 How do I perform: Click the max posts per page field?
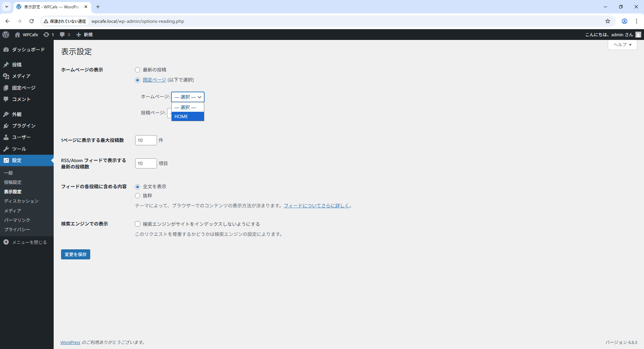(x=146, y=140)
